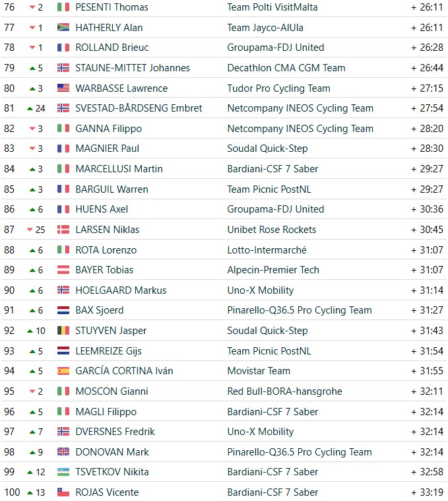Open Tudor Pro Cycling Team page

coord(278,88)
